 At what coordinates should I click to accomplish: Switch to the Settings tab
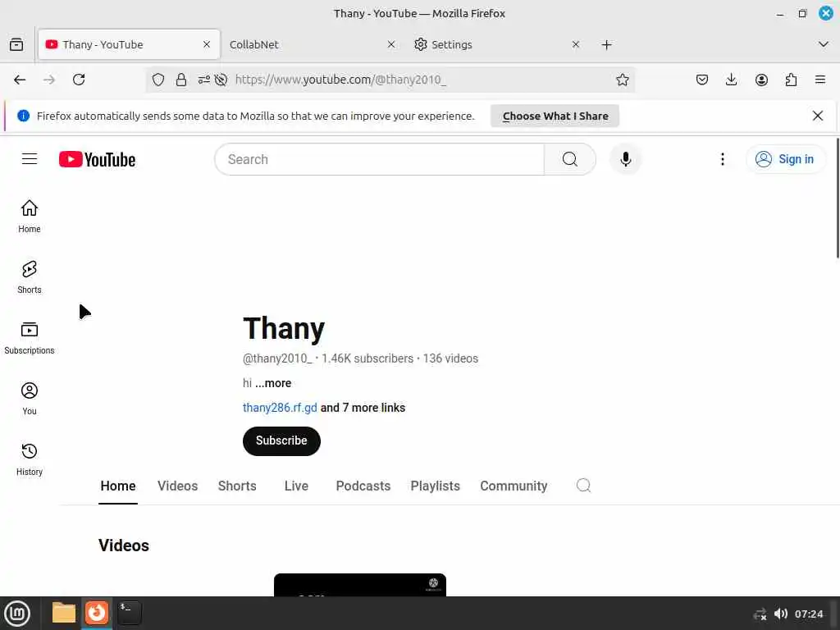tap(496, 44)
